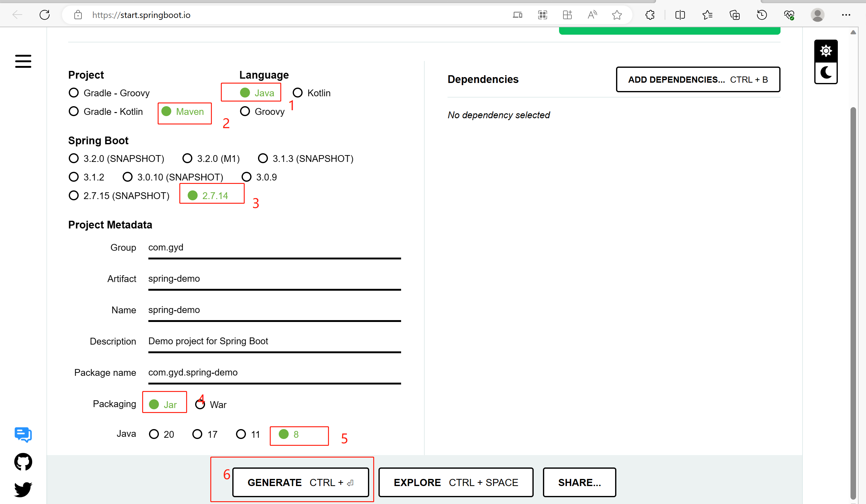
Task: Open the user profile avatar
Action: click(817, 15)
